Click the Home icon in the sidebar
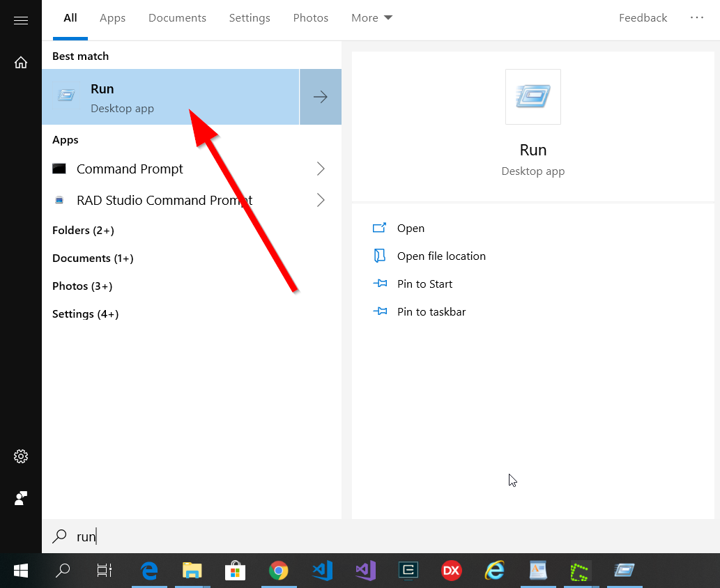720x588 pixels. 21,63
